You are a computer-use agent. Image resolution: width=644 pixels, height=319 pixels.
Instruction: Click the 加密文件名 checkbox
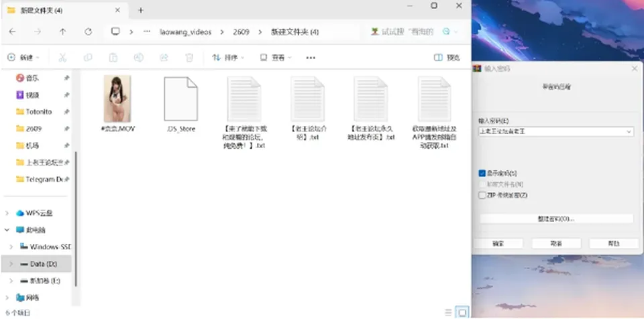482,184
